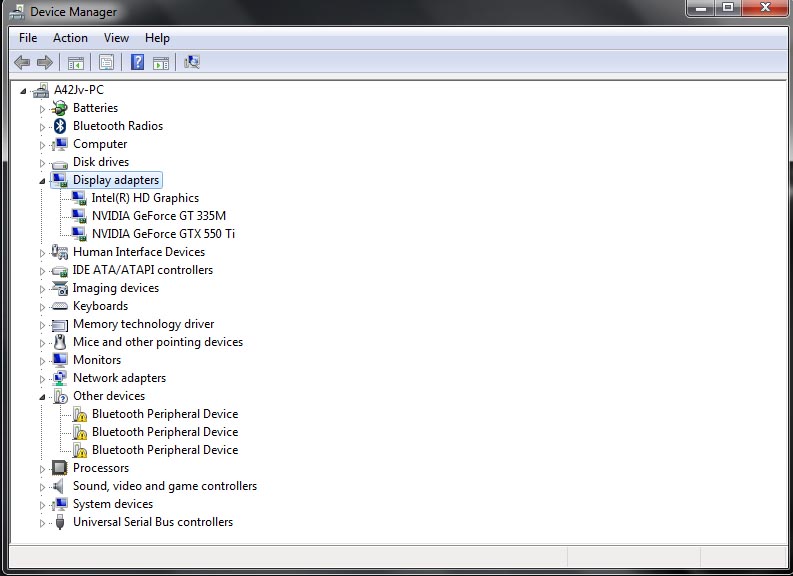Select the Other devices label
This screenshot has height=576, width=793.
click(109, 396)
